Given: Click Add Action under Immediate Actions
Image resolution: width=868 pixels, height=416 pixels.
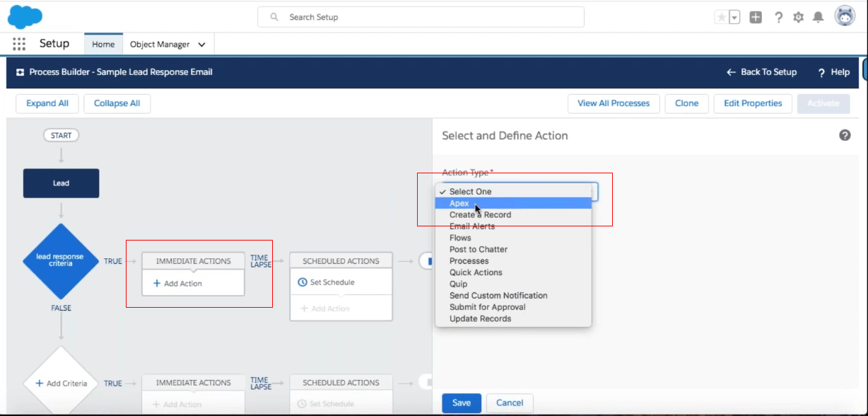Looking at the screenshot, I should pos(177,284).
